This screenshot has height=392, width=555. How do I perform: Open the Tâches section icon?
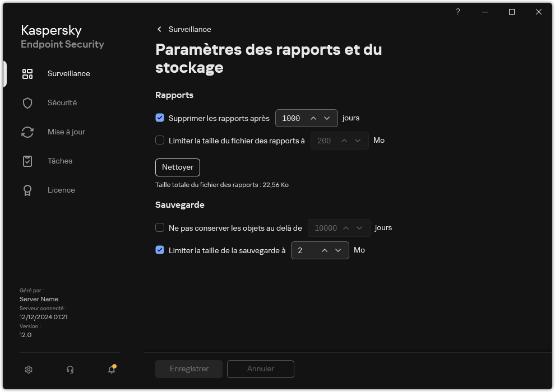pos(27,161)
